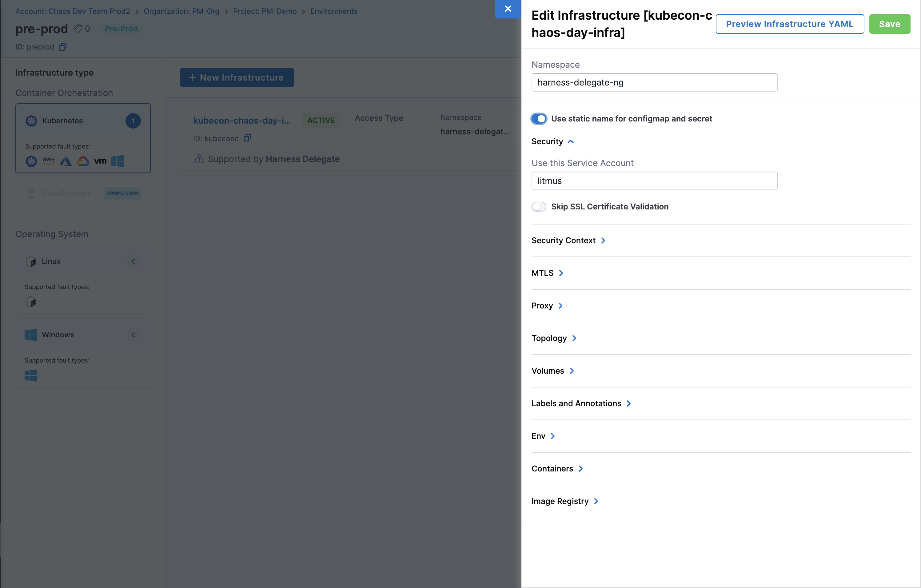The height and width of the screenshot is (588, 921).
Task: Expand the Image Registry section
Action: click(x=564, y=501)
